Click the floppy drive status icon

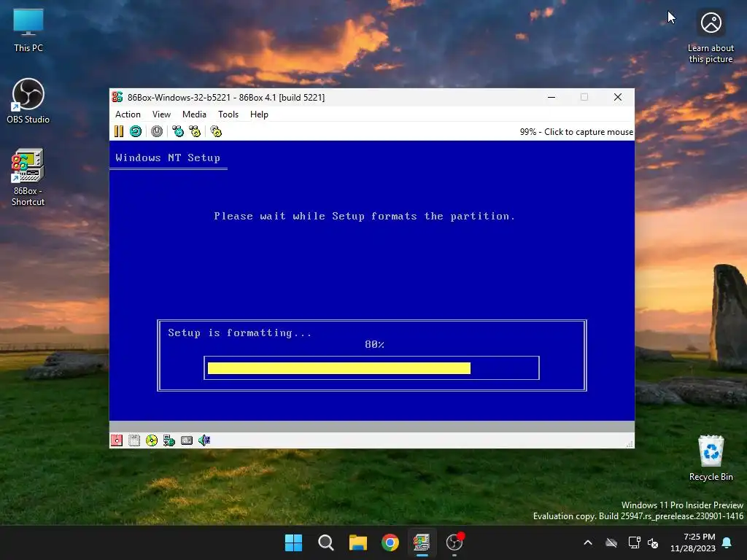(117, 440)
